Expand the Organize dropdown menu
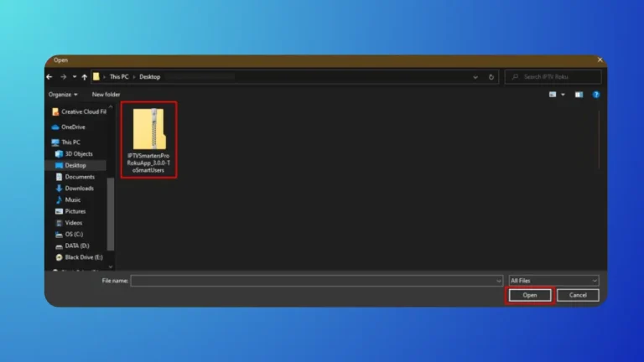 63,95
